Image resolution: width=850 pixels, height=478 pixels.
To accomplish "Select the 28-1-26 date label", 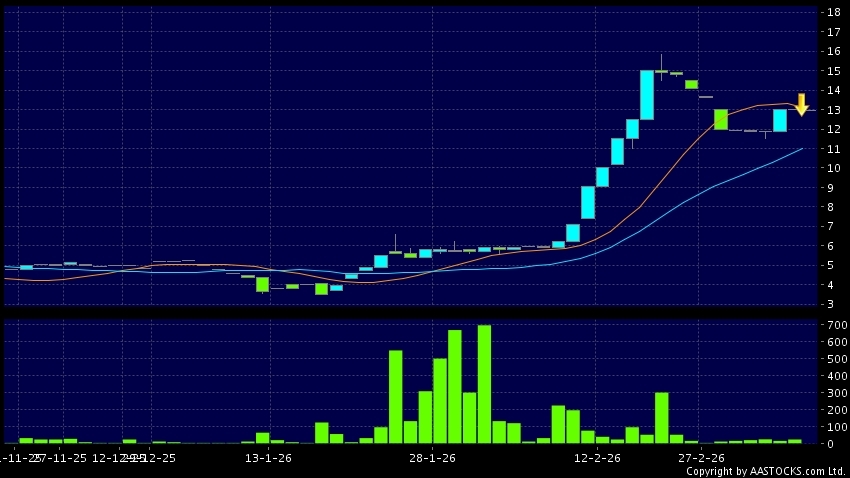I will pyautogui.click(x=433, y=457).
